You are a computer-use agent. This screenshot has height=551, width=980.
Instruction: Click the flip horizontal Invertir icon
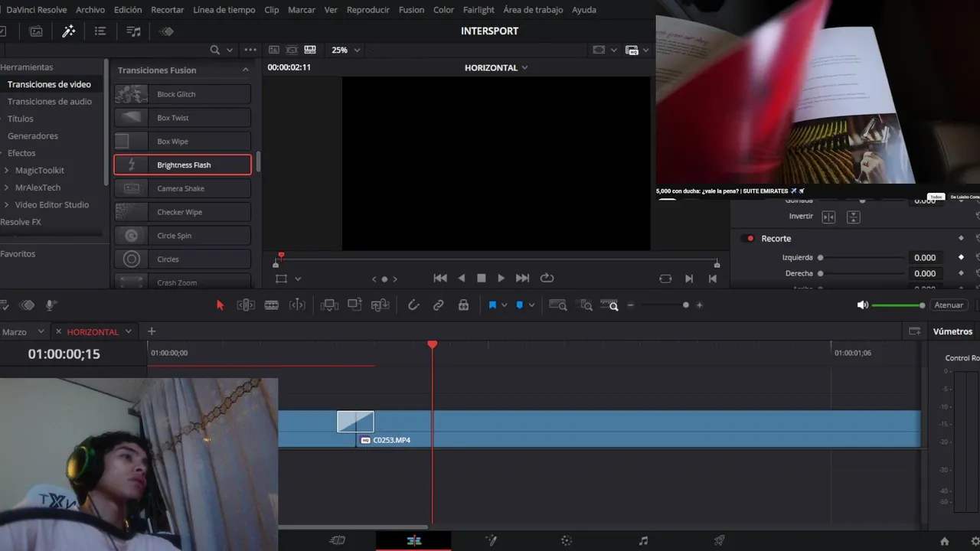point(828,217)
